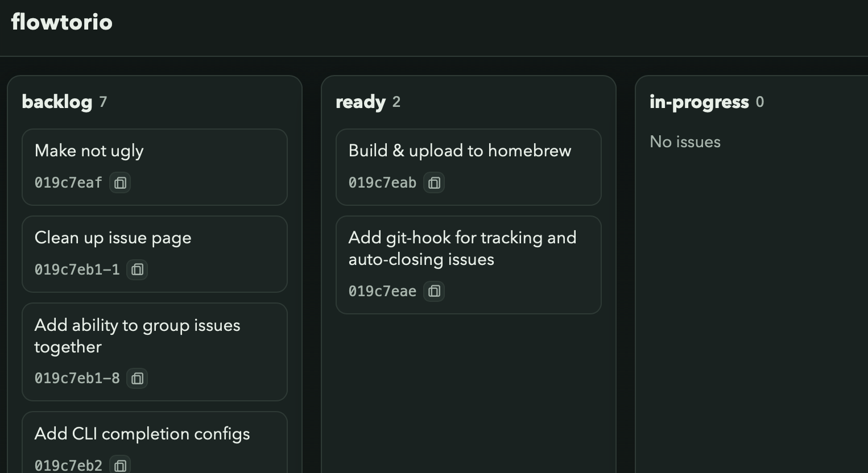This screenshot has width=868, height=473.
Task: Select the "Add CLI completion configs" card
Action: pyautogui.click(x=143, y=434)
